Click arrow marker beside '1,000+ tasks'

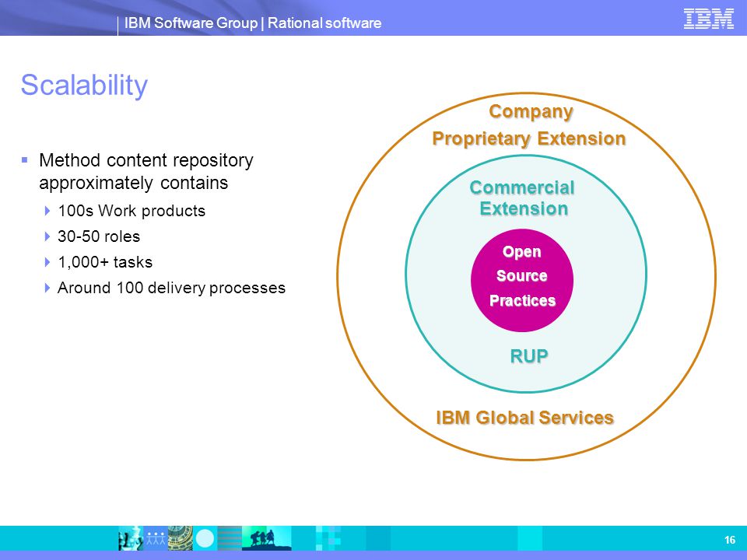click(x=47, y=262)
